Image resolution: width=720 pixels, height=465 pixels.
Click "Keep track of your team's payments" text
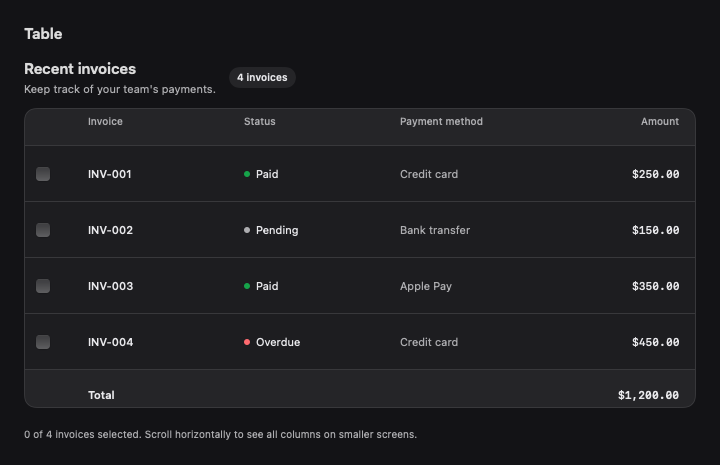coord(120,90)
